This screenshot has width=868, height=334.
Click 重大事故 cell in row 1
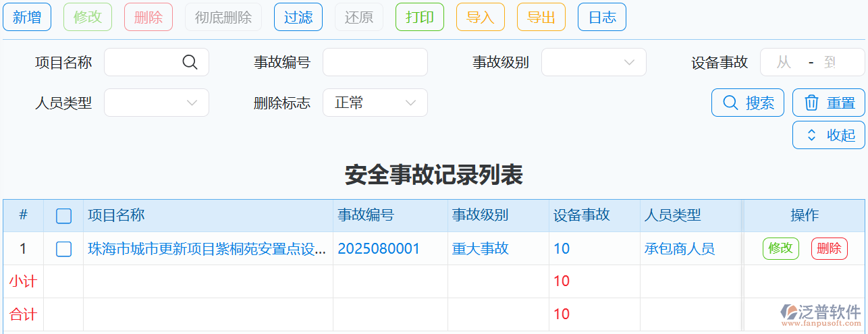coord(481,249)
